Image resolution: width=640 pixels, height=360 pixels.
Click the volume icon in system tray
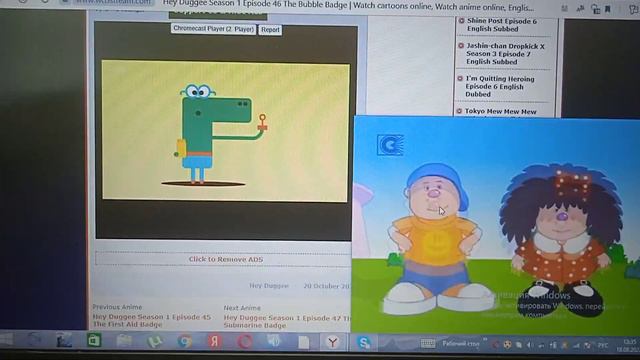point(529,345)
